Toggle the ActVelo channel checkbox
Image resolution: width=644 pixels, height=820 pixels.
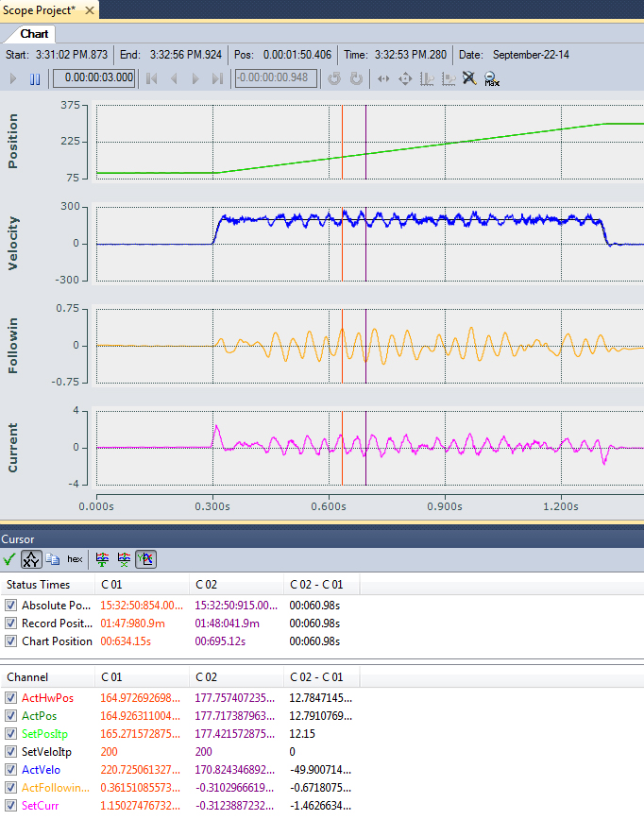[10, 770]
